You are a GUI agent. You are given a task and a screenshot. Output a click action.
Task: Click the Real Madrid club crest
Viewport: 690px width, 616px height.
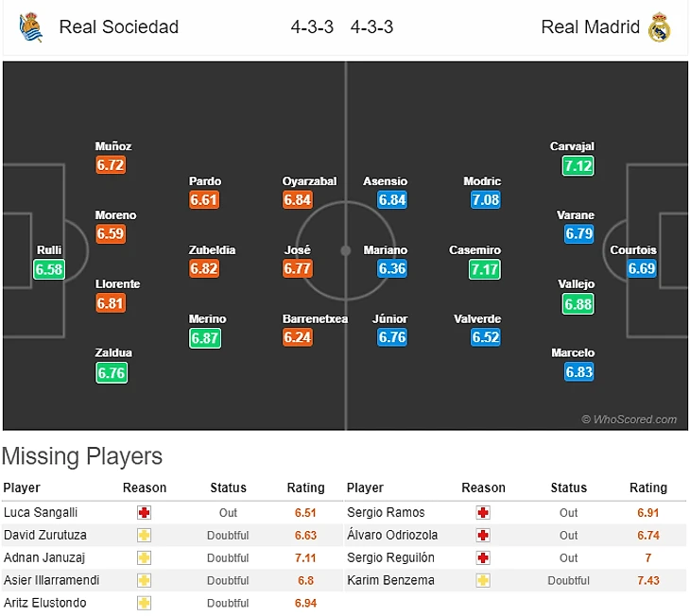point(660,27)
